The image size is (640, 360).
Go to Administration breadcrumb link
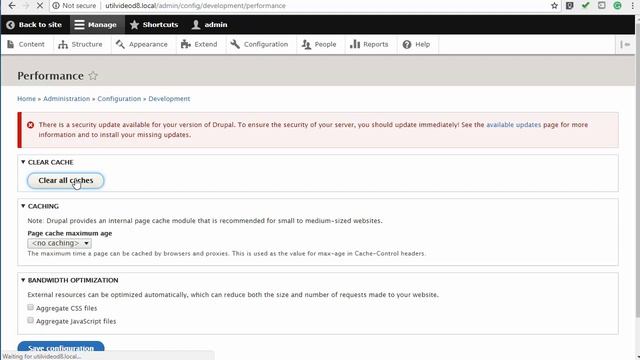tap(67, 99)
